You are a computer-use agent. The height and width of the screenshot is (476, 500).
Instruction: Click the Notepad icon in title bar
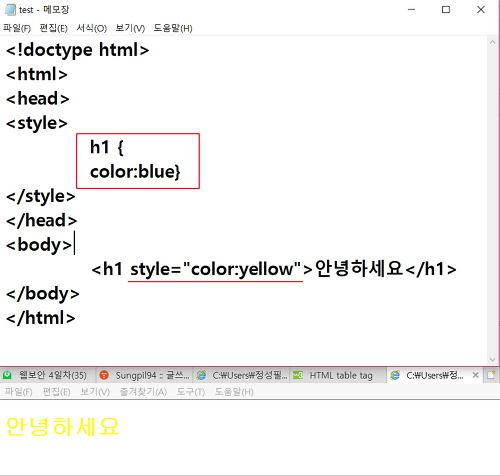pos(10,10)
